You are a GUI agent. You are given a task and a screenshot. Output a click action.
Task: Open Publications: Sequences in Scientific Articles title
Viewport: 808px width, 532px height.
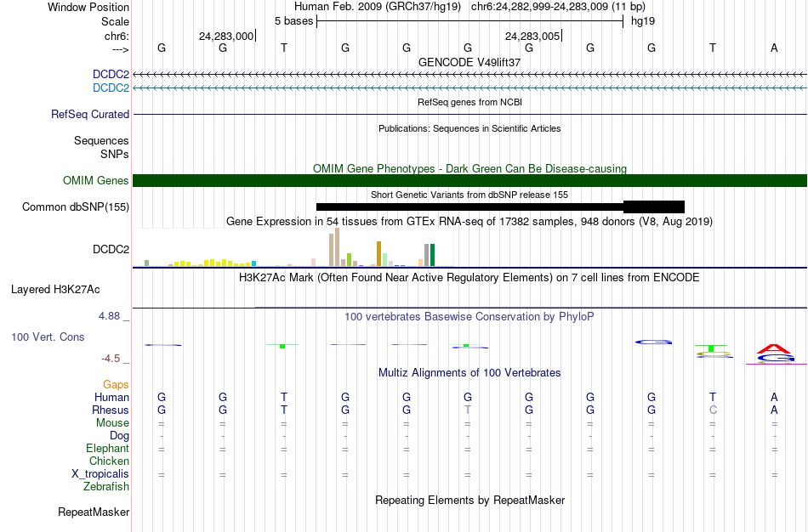(x=469, y=128)
